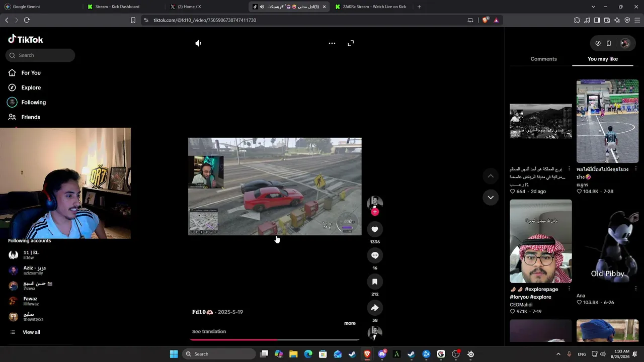The image size is (644, 362).
Task: Focus the TikTok search field
Action: point(40,55)
